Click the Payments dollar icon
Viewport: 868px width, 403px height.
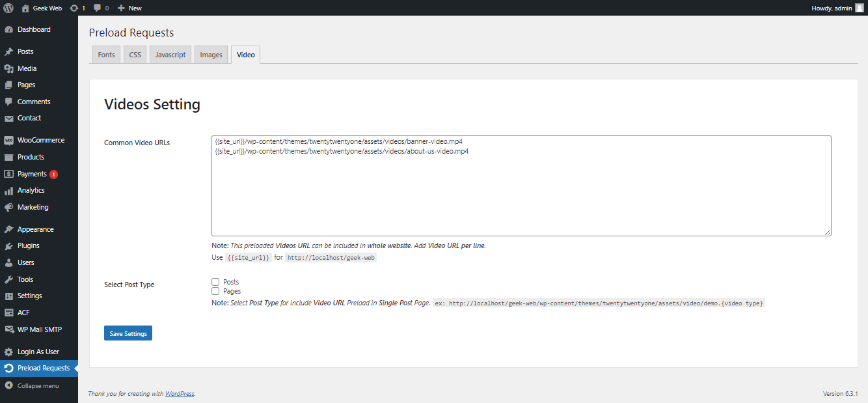pos(8,174)
